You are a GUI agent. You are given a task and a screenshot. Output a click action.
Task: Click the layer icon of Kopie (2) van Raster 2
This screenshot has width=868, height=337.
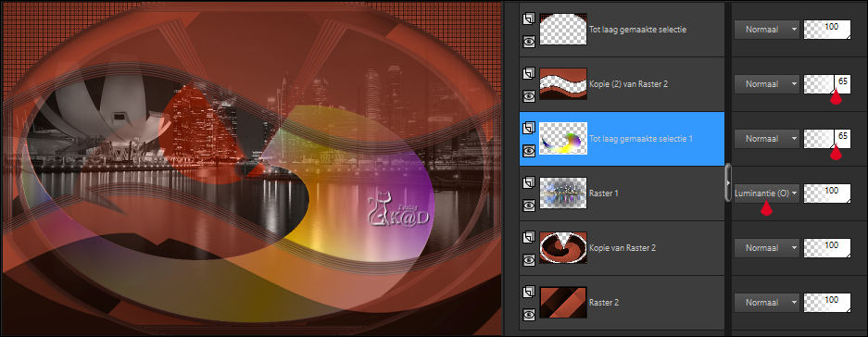[529, 73]
